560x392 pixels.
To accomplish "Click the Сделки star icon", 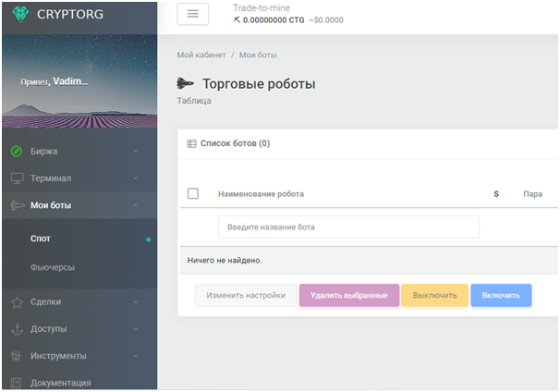I will pyautogui.click(x=17, y=301).
